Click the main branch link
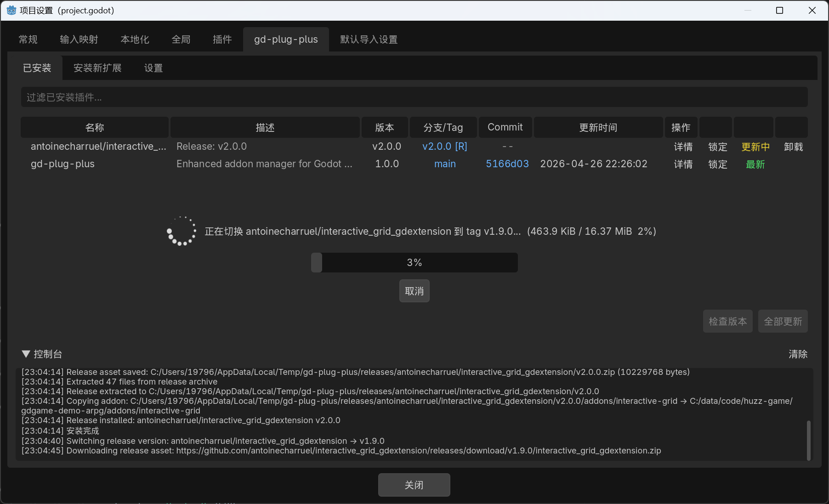This screenshot has height=504, width=829. [445, 164]
